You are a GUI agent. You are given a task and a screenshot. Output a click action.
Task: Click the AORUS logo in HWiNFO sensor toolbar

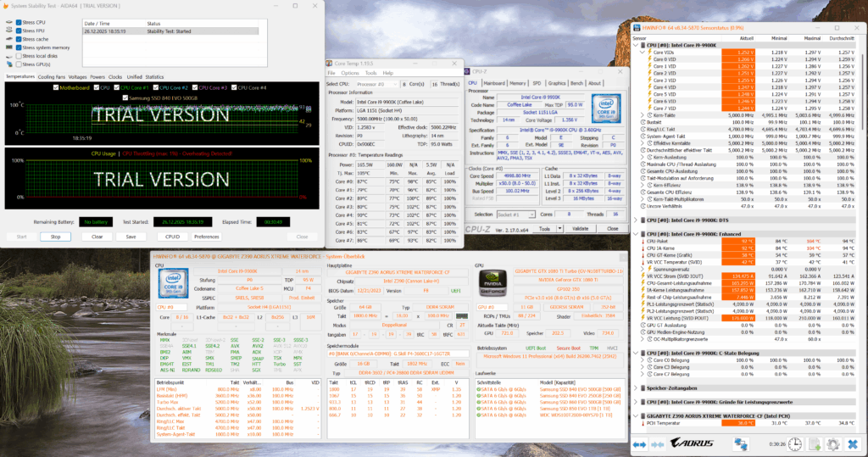tap(692, 443)
